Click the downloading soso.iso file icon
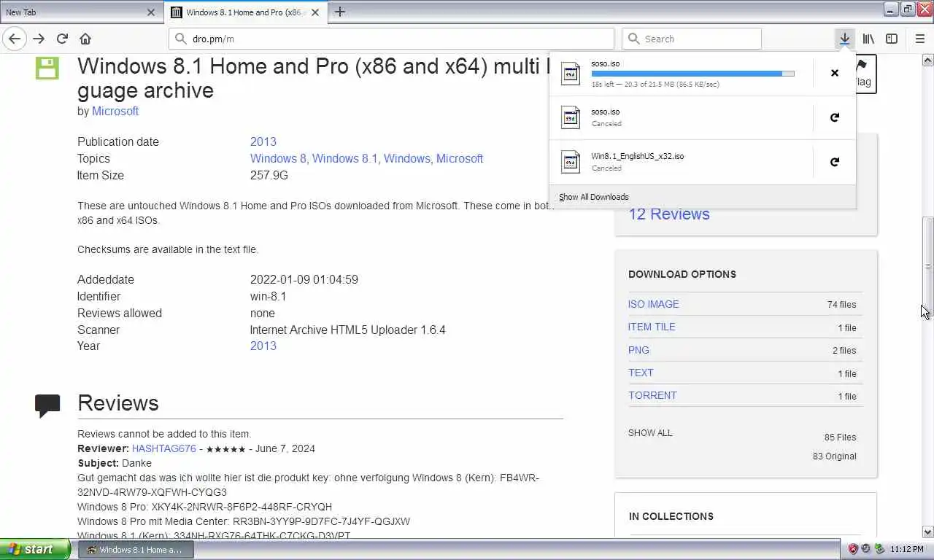The height and width of the screenshot is (560, 934). tap(571, 74)
